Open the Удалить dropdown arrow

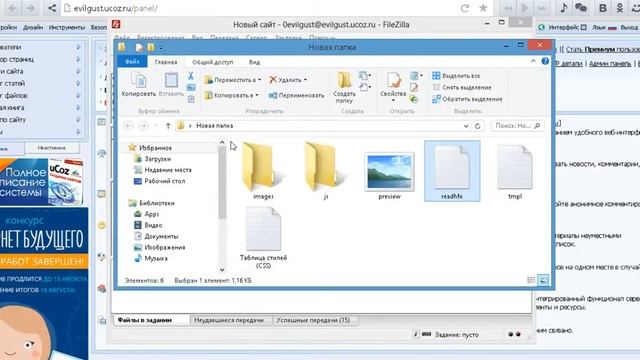pos(305,80)
